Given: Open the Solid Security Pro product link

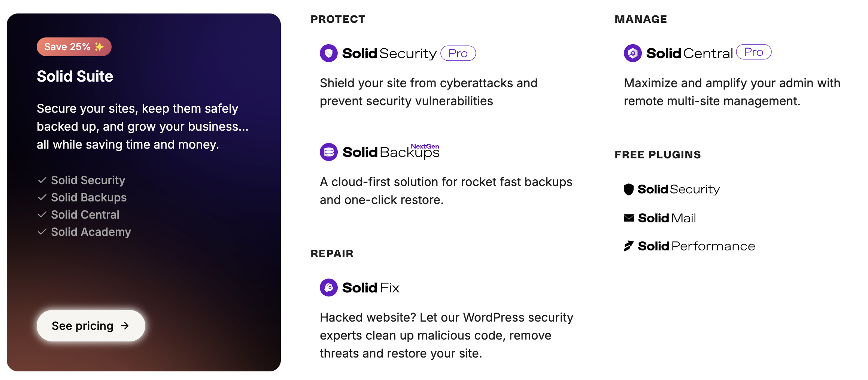Looking at the screenshot, I should 389,54.
